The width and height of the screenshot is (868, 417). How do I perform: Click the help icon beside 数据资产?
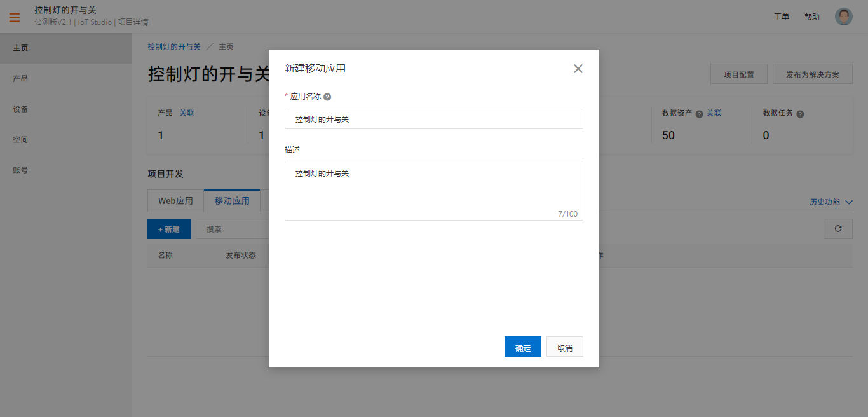[x=698, y=113]
